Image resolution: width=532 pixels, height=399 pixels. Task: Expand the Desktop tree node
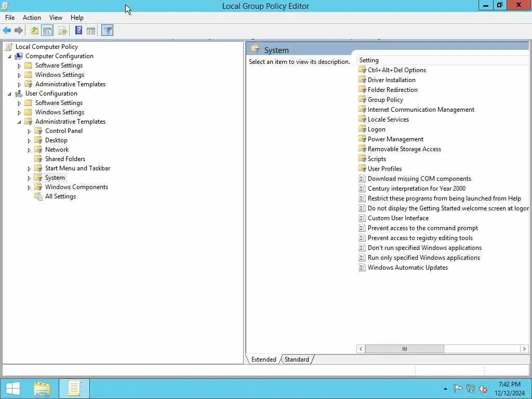(29, 140)
